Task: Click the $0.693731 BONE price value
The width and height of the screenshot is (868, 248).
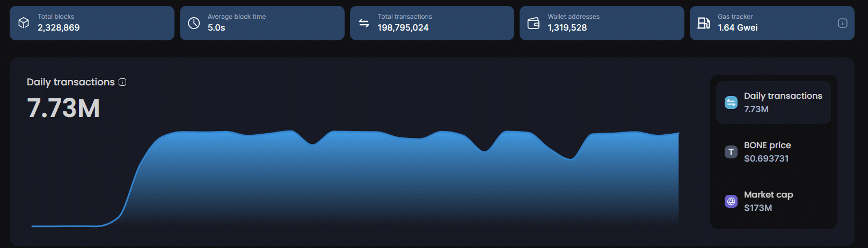Action: (767, 158)
